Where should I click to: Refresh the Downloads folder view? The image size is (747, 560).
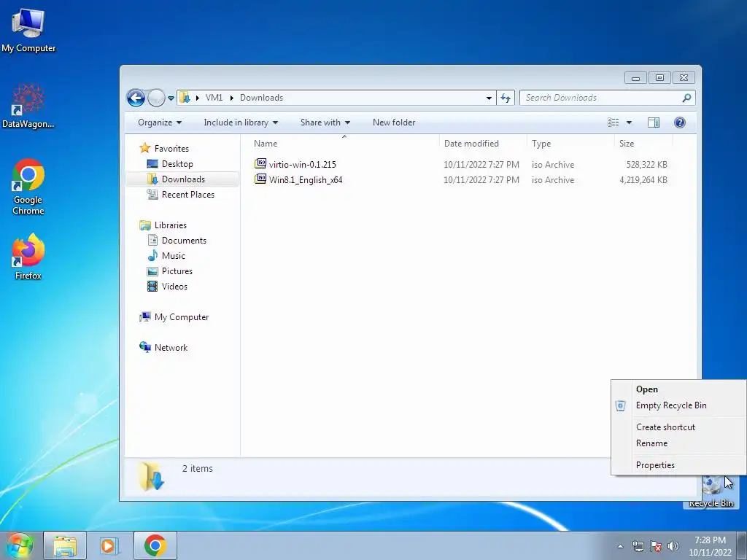tap(506, 98)
